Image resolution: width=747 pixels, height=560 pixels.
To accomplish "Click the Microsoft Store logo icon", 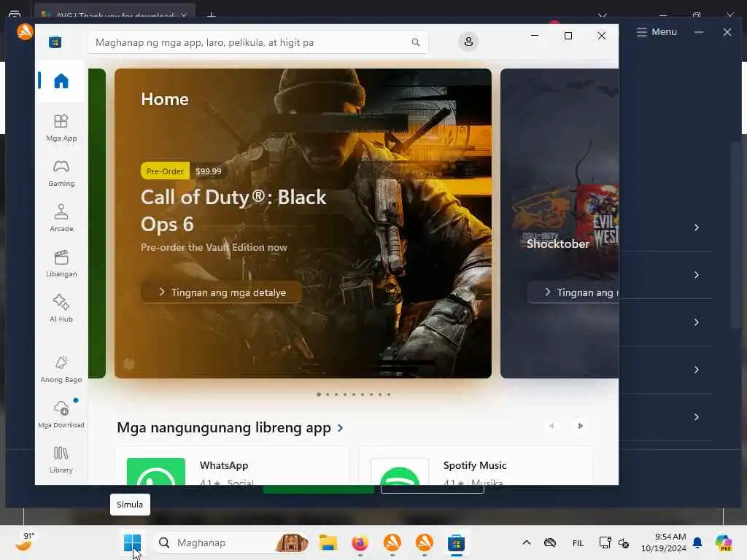I will (55, 42).
